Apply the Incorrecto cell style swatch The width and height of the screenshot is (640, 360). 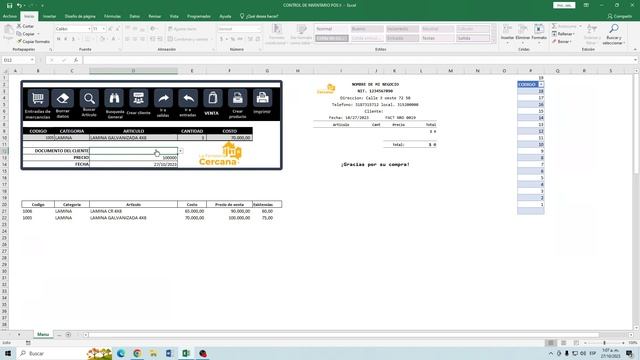click(x=402, y=29)
